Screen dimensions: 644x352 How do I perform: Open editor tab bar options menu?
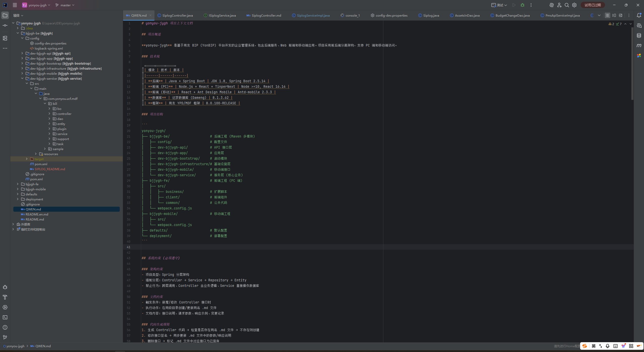pyautogui.click(x=629, y=15)
